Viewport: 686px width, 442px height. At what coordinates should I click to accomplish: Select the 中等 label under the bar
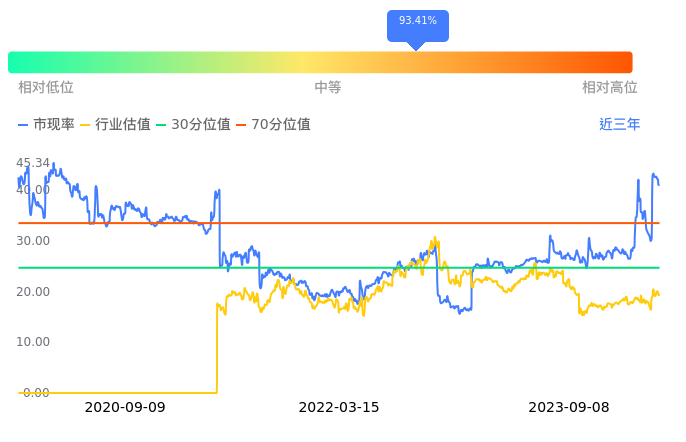[x=328, y=88]
